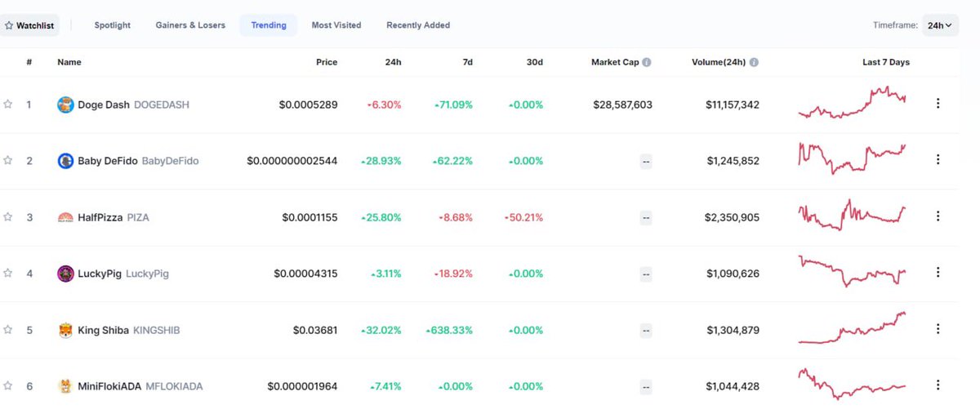Click Baby DeFido 24h change 28.93%
This screenshot has width=980, height=414.
[381, 161]
